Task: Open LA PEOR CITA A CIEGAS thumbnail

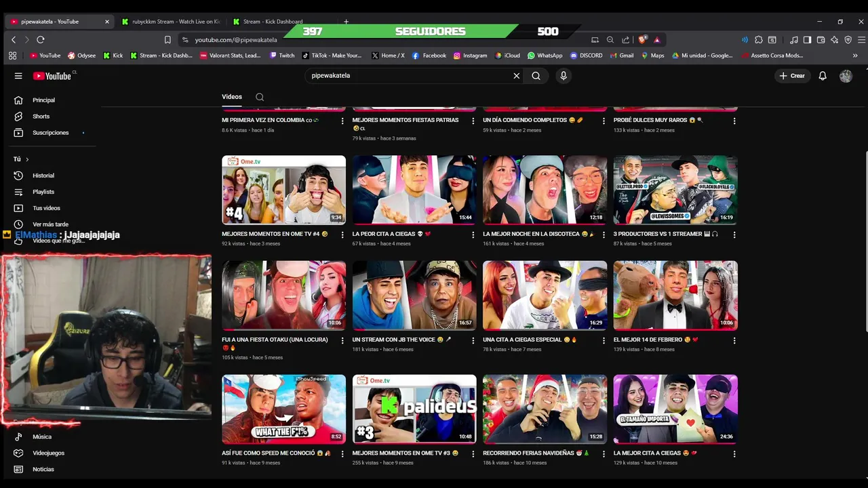Action: pos(414,190)
